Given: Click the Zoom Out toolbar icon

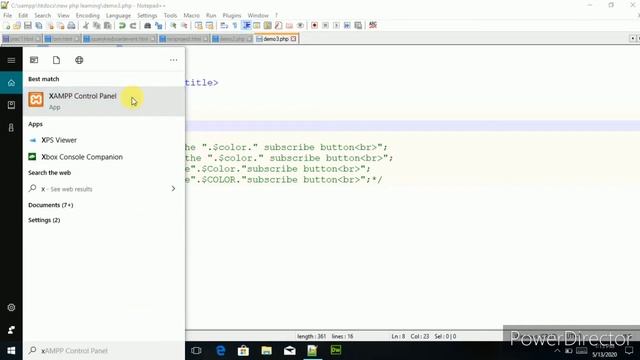Looking at the screenshot, I should point(184,25).
